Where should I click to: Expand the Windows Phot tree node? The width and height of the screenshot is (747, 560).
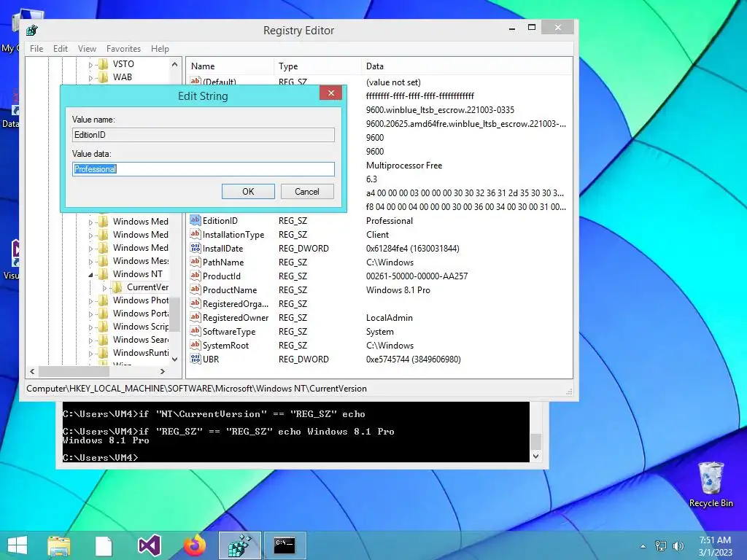90,301
